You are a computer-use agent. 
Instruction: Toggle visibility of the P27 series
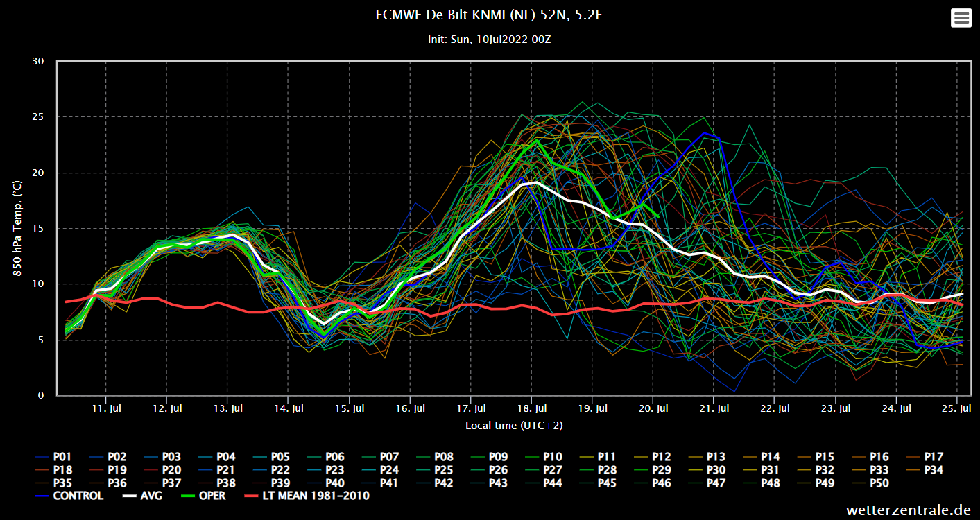pyautogui.click(x=543, y=470)
